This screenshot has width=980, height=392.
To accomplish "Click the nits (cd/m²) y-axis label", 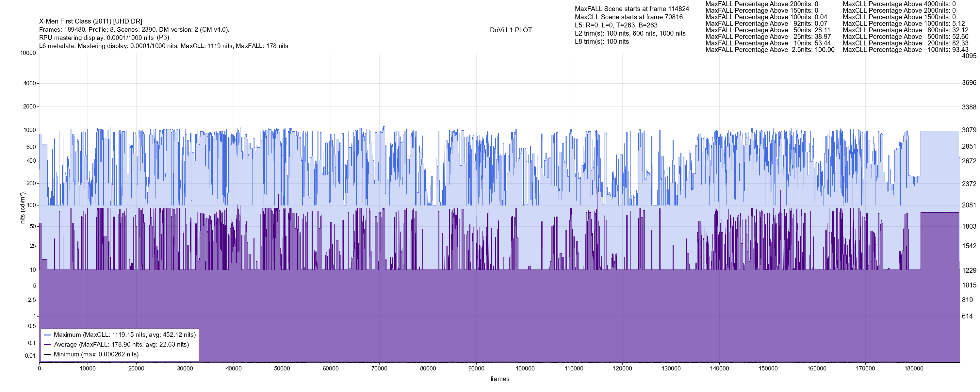I will [23, 208].
